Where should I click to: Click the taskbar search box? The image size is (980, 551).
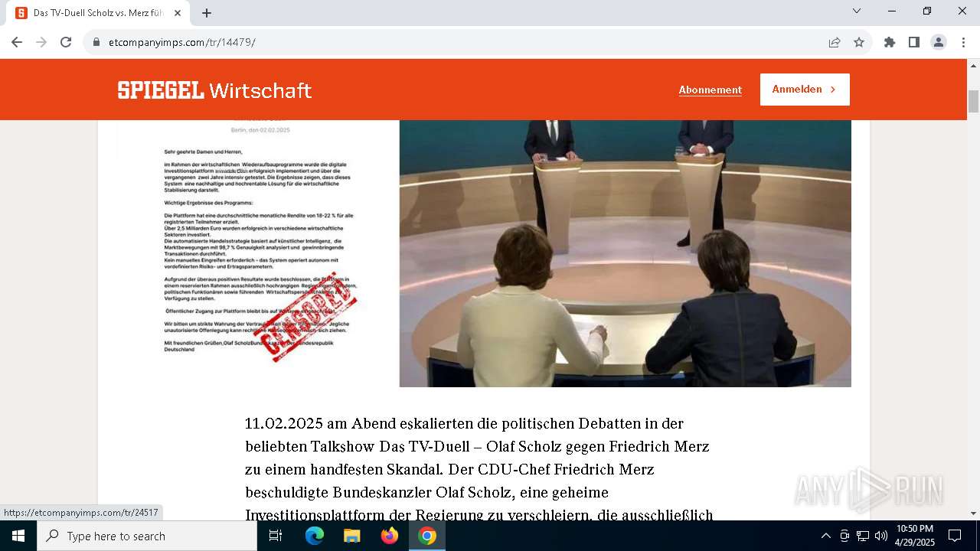[x=147, y=536]
